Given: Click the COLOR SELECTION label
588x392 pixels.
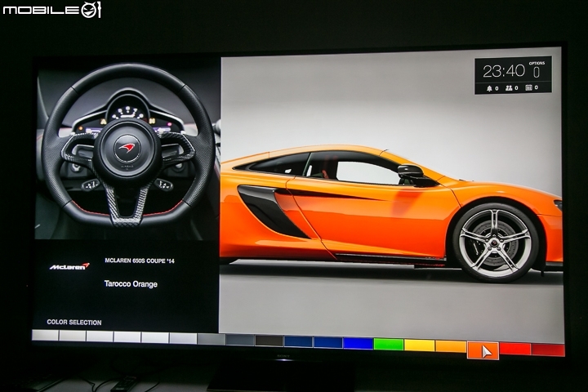Looking at the screenshot, I should pyautogui.click(x=73, y=323).
